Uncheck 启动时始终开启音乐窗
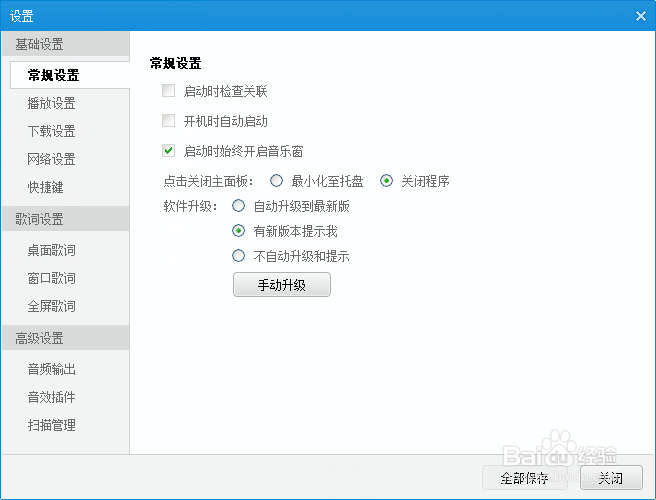This screenshot has width=656, height=500. pyautogui.click(x=169, y=151)
